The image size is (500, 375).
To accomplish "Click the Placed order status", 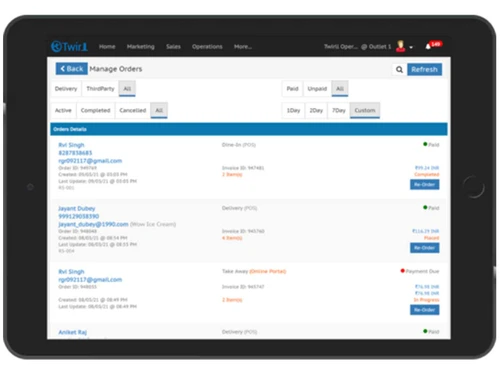I will [431, 238].
